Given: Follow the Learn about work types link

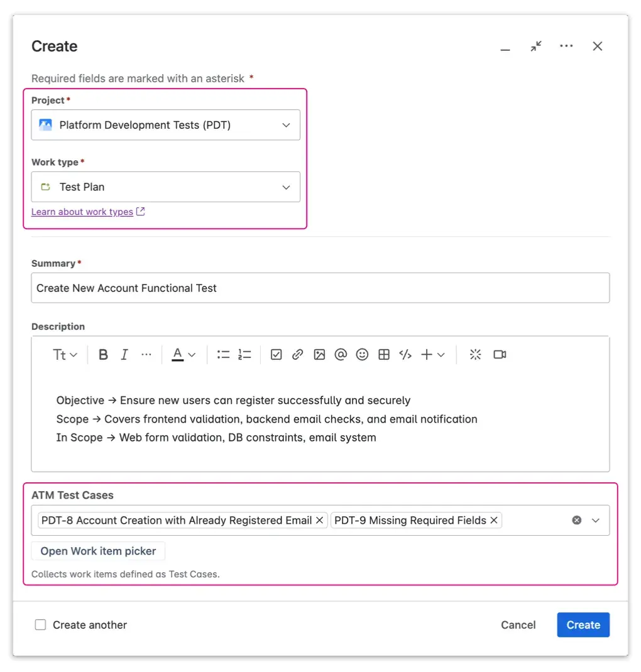Looking at the screenshot, I should tap(82, 212).
